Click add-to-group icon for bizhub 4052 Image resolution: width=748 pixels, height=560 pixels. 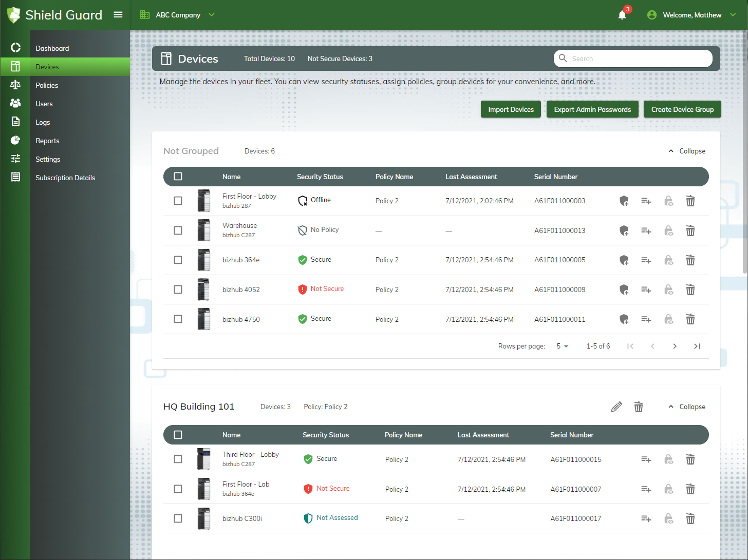(646, 290)
